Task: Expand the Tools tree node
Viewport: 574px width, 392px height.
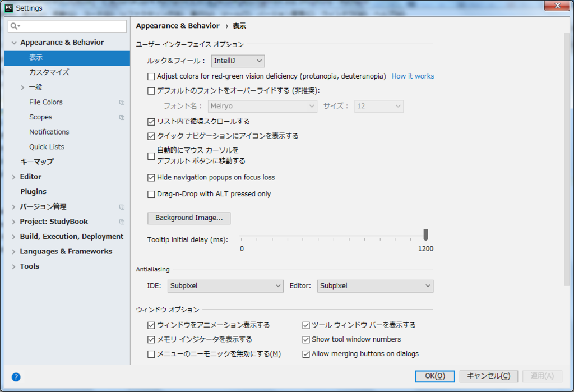Action: (x=13, y=267)
